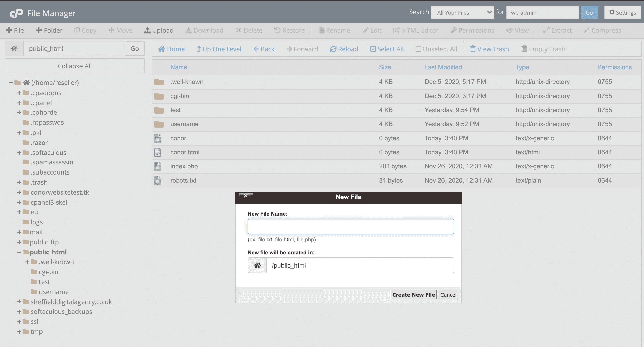Reload the file listing
Screen dimensions: 644x347
344,49
